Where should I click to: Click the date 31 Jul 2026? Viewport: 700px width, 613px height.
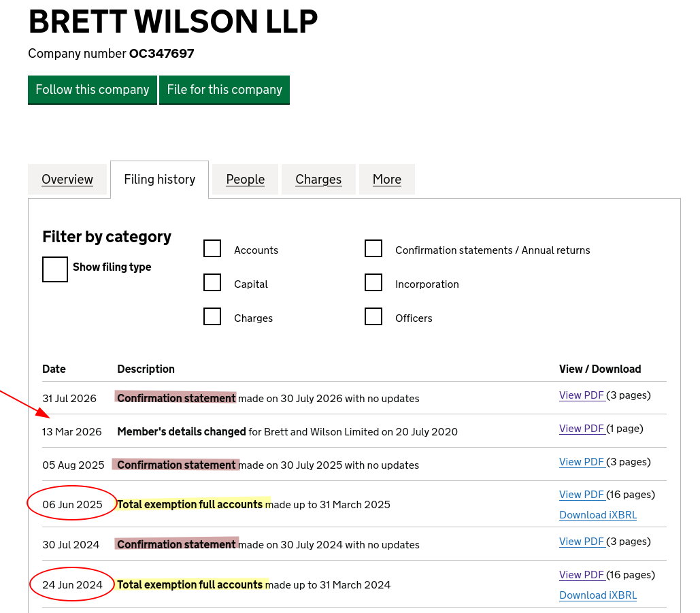click(x=69, y=398)
